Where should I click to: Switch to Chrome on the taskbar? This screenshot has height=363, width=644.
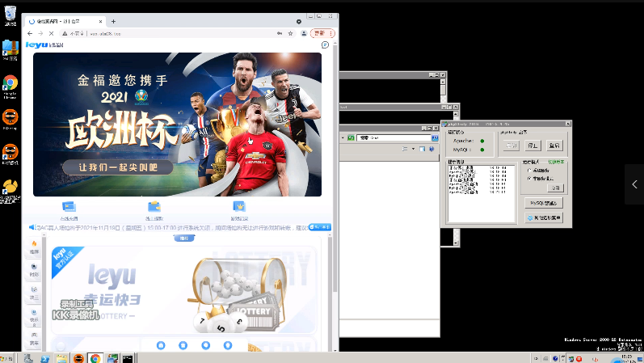[x=95, y=358]
